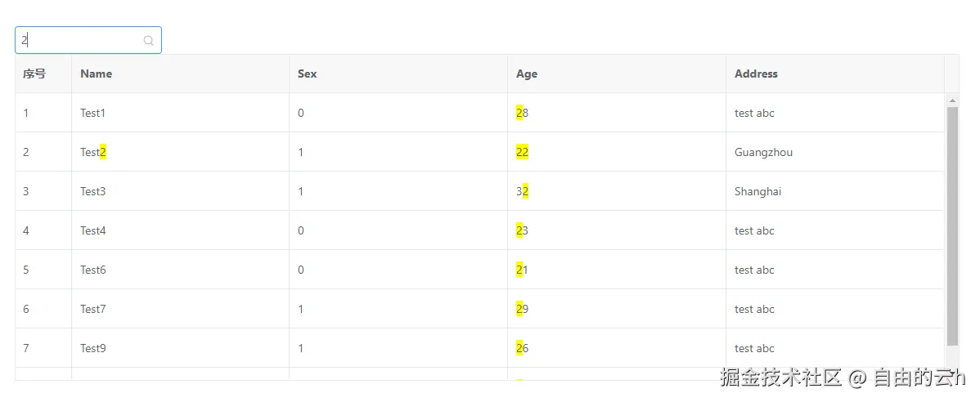Viewport: 980px width, 402px height.
Task: Click row number 7 index cell
Action: [43, 348]
